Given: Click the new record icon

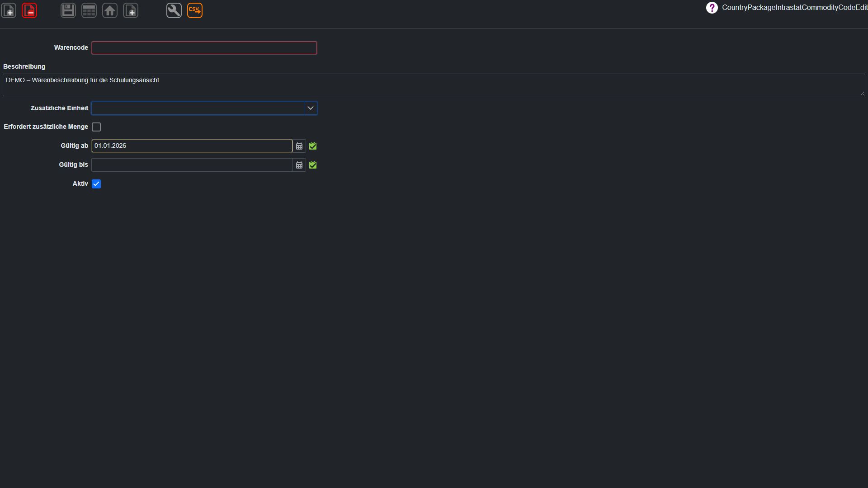Looking at the screenshot, I should pos(9,10).
